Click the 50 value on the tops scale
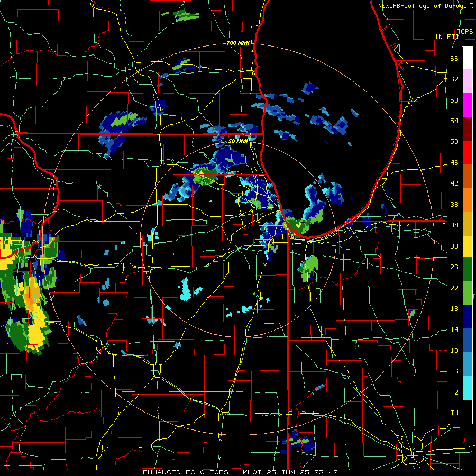This screenshot has width=476, height=476. coord(454,142)
